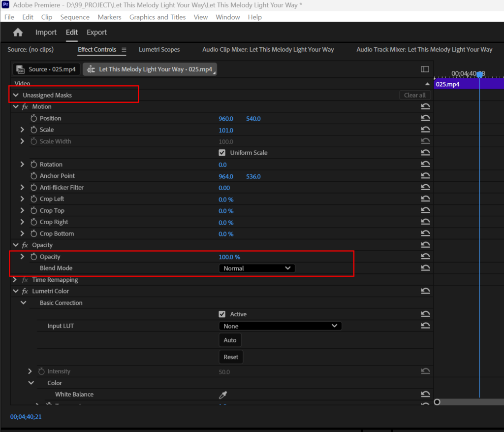Reset the Position parameter with its reset arrow

[x=425, y=118]
